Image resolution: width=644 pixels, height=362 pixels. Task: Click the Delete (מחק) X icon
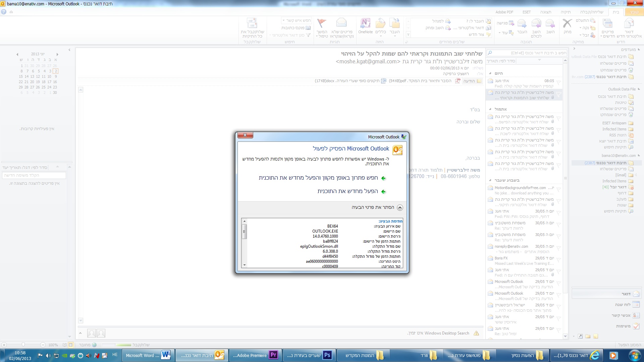click(x=567, y=24)
